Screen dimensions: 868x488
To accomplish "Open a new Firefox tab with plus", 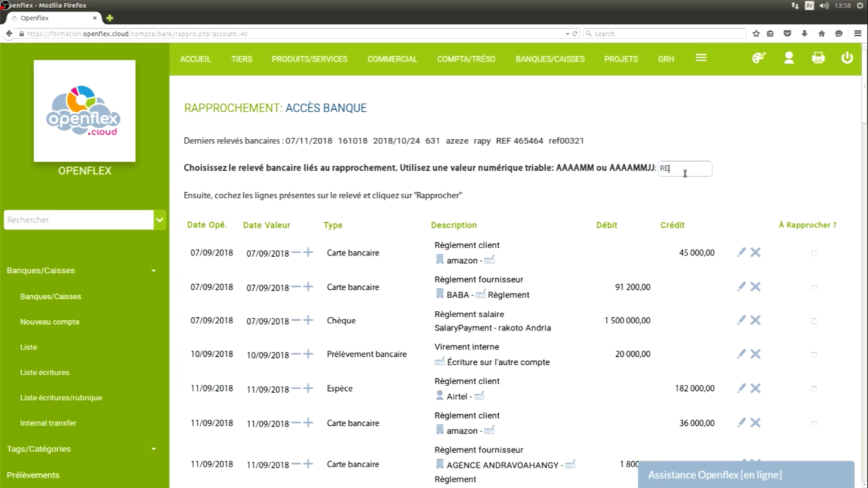I will [109, 18].
